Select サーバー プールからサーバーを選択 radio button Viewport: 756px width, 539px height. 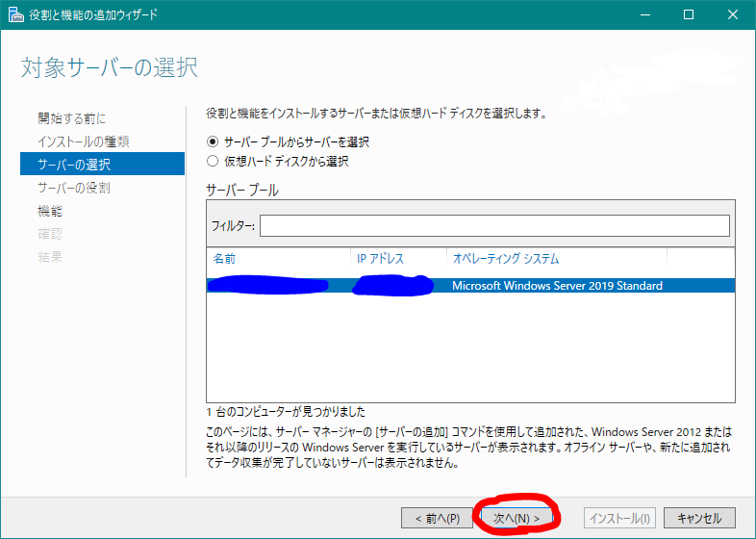click(x=213, y=141)
